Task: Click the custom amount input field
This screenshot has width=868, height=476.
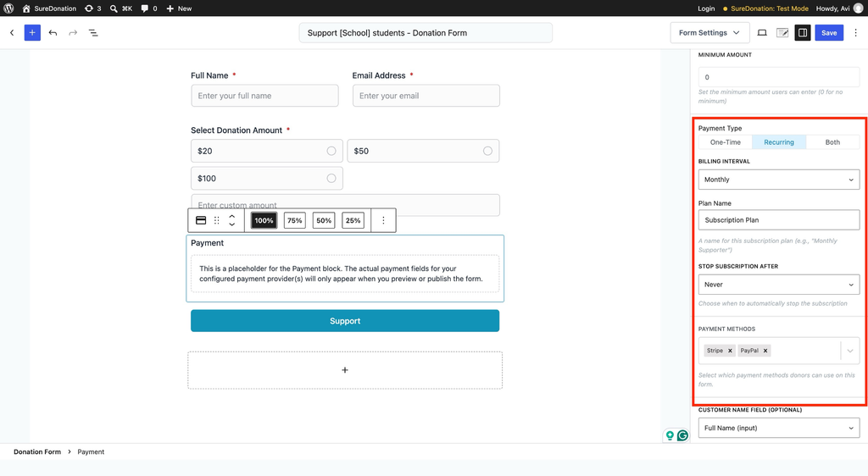Action: pyautogui.click(x=346, y=205)
